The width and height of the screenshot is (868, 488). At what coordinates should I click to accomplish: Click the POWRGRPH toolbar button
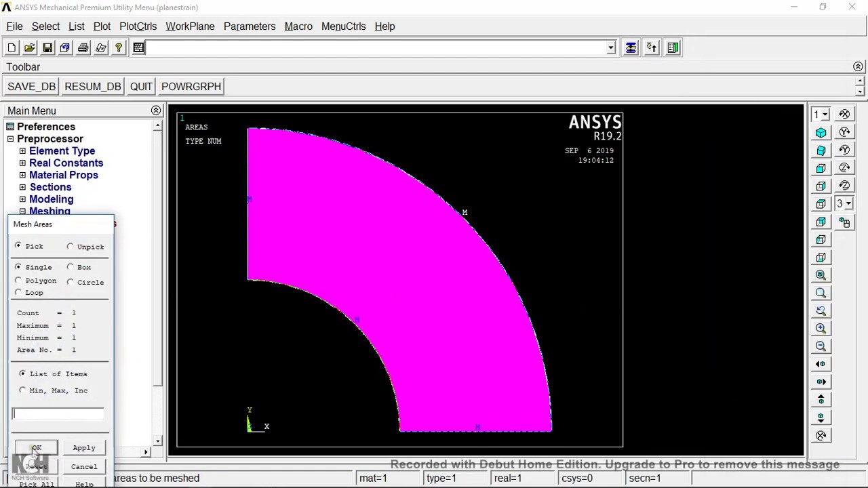tap(191, 87)
